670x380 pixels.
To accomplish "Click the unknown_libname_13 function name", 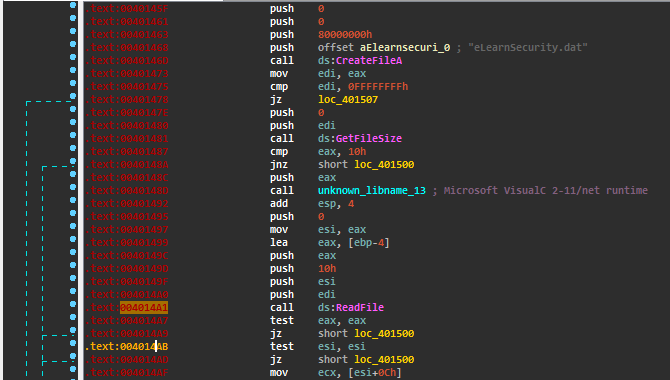I will pos(372,191).
